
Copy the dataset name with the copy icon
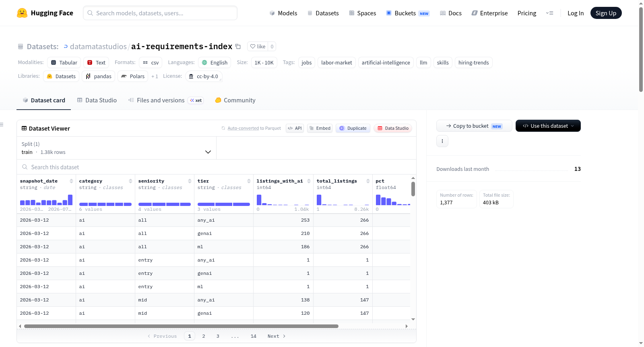(238, 46)
